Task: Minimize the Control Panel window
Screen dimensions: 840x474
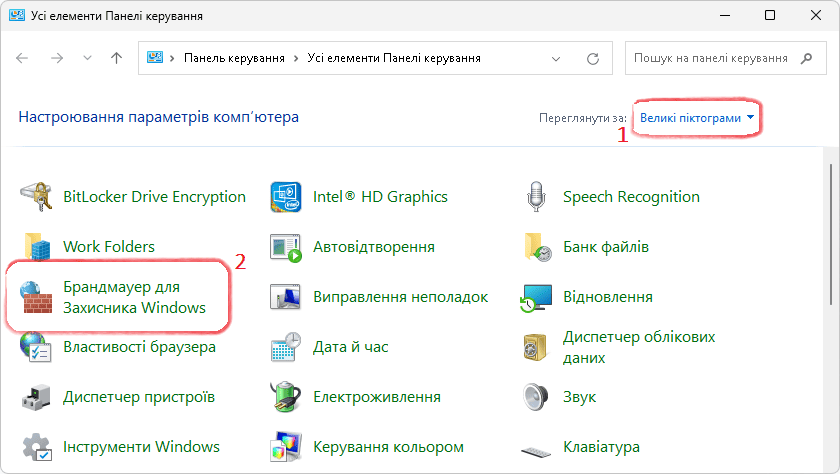Action: (x=725, y=15)
